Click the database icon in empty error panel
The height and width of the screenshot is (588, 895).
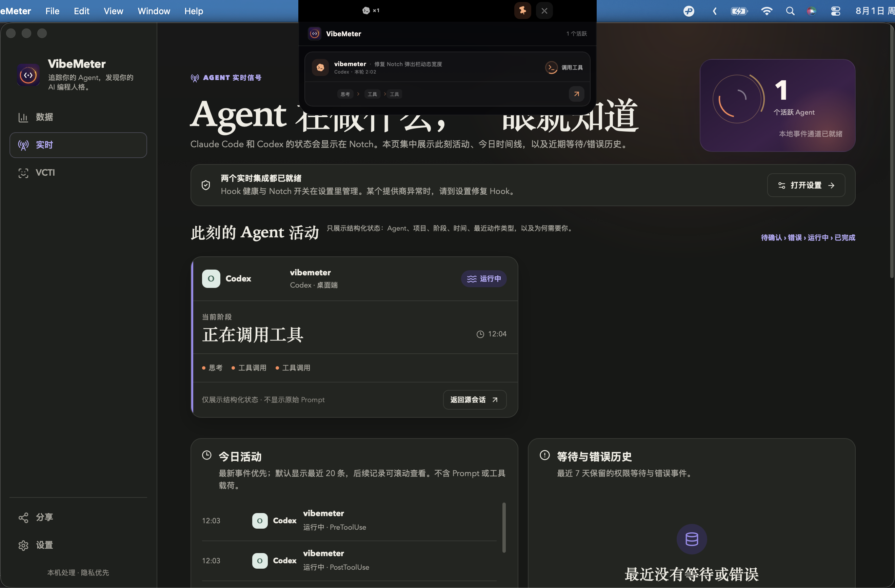pos(692,539)
